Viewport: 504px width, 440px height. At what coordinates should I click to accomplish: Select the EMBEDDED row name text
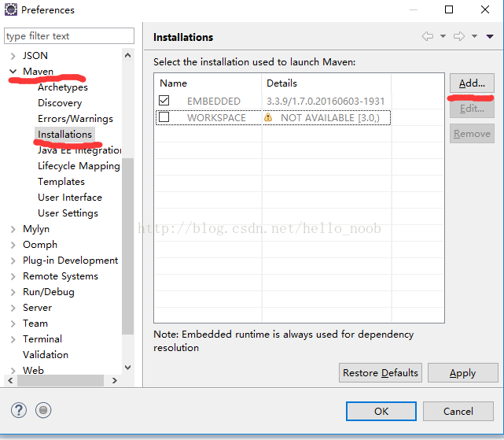[x=214, y=102]
